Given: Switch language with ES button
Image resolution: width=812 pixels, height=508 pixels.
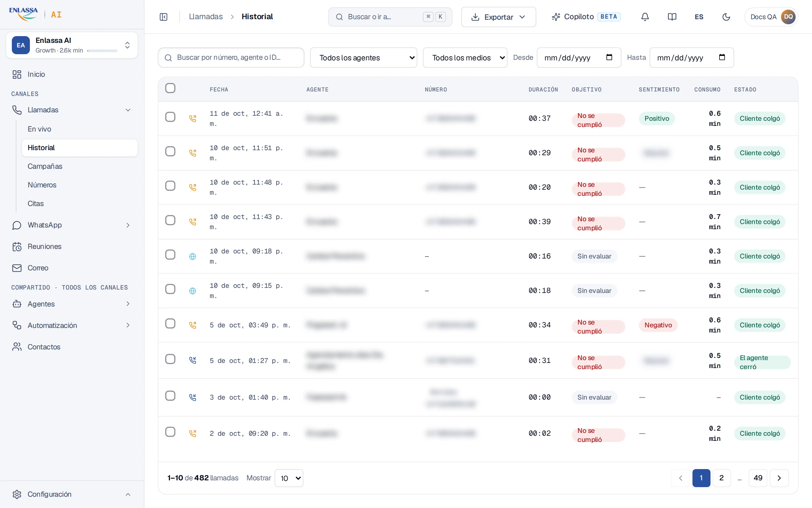Looking at the screenshot, I should [x=699, y=17].
